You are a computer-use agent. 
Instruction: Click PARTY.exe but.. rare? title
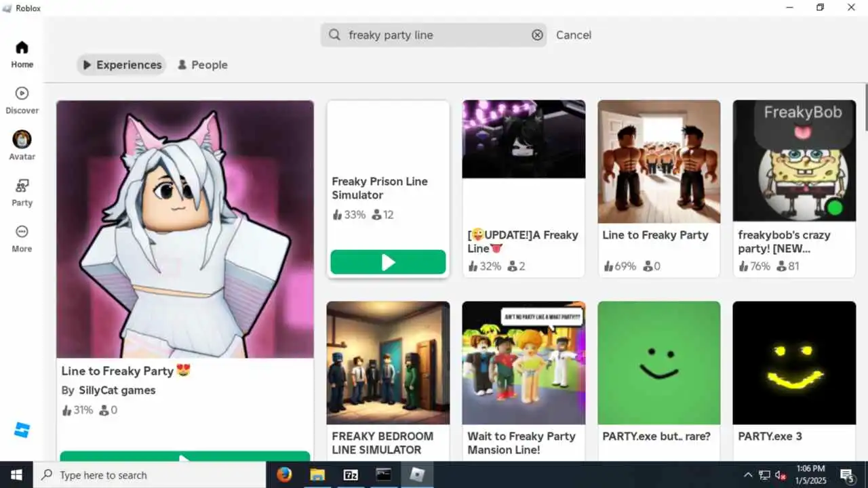656,436
